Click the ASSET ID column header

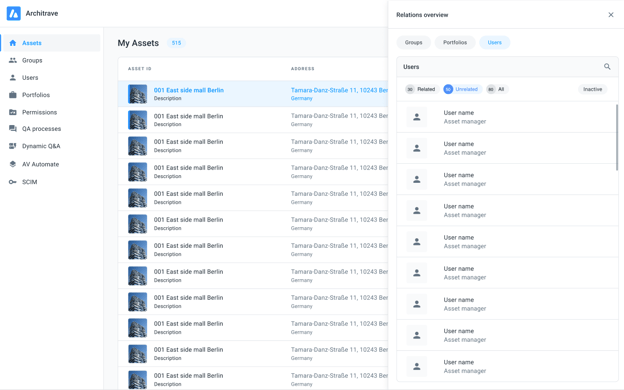click(140, 69)
